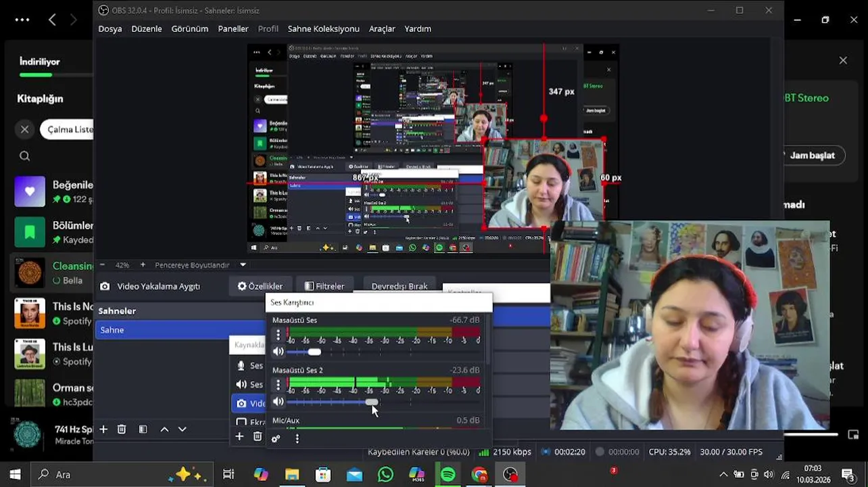The height and width of the screenshot is (487, 868).
Task: Add a new scene in Sahneler
Action: pyautogui.click(x=103, y=429)
